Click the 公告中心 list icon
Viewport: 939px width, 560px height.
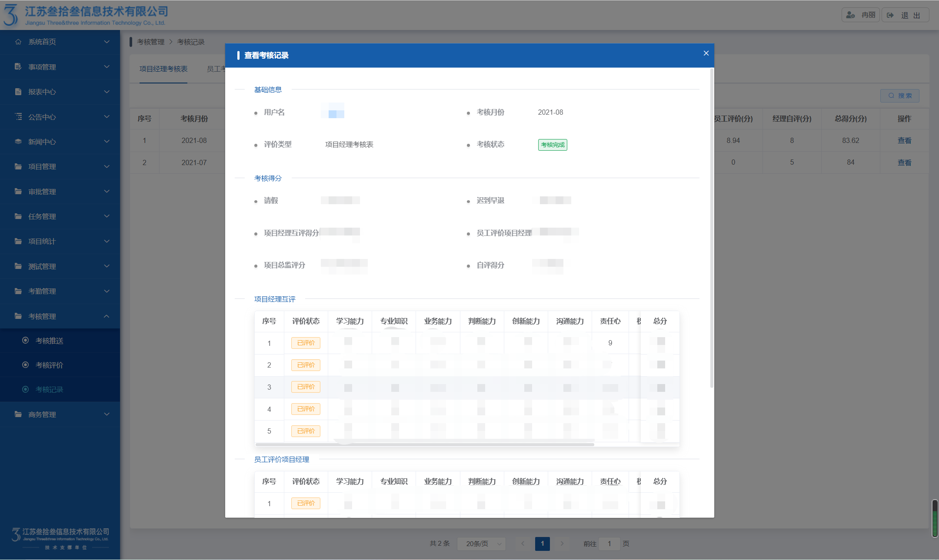click(x=18, y=116)
